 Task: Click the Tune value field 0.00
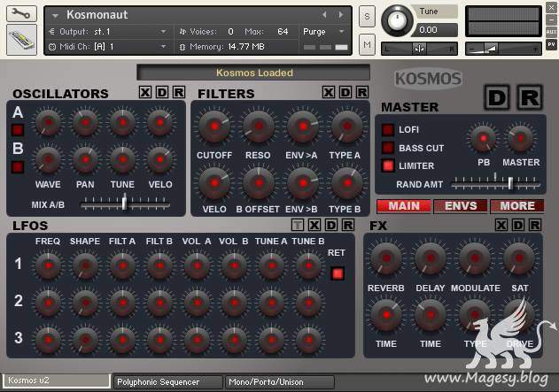436,30
